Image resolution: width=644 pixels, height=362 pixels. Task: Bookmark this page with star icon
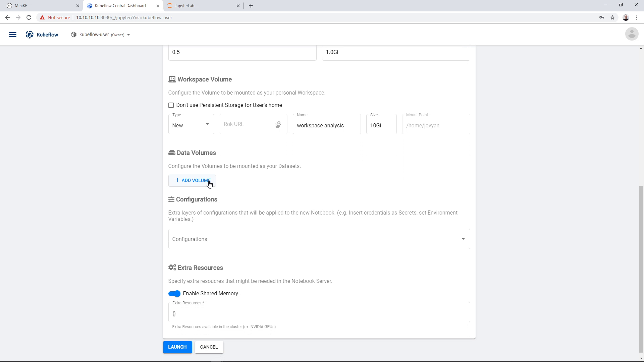[612, 17]
